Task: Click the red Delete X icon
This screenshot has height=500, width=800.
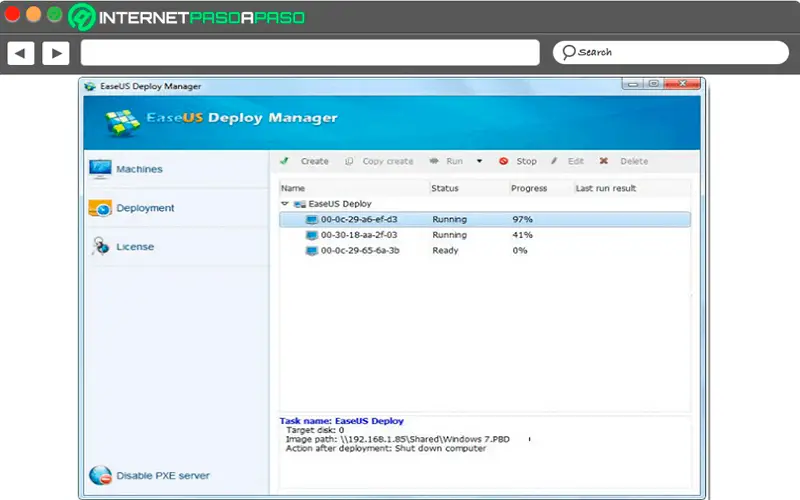Action: click(604, 161)
